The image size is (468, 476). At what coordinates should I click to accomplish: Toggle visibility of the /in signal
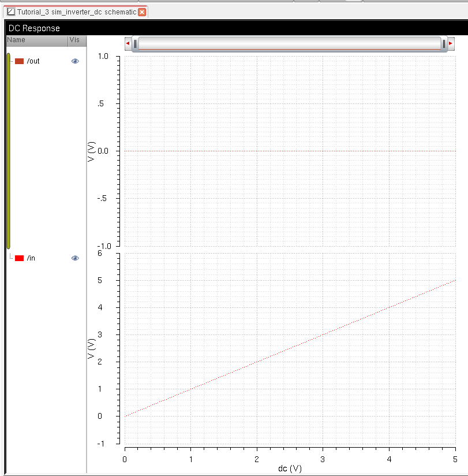[x=75, y=258]
